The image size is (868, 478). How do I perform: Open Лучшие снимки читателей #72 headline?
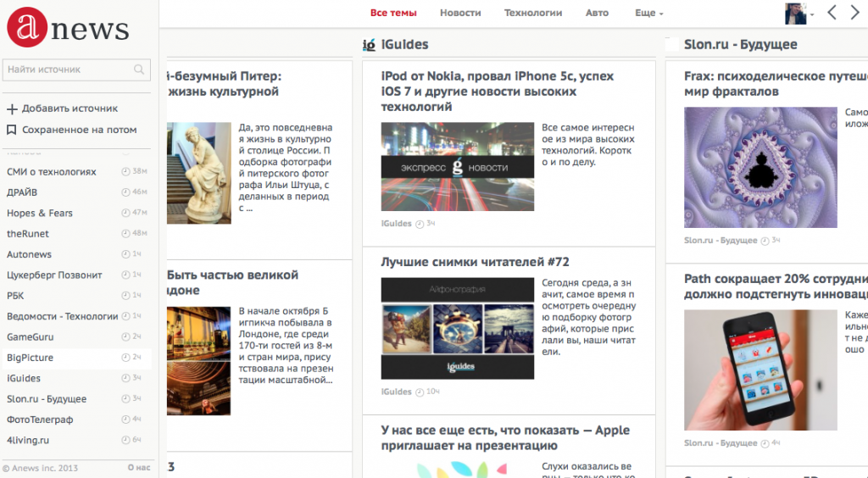click(x=475, y=262)
